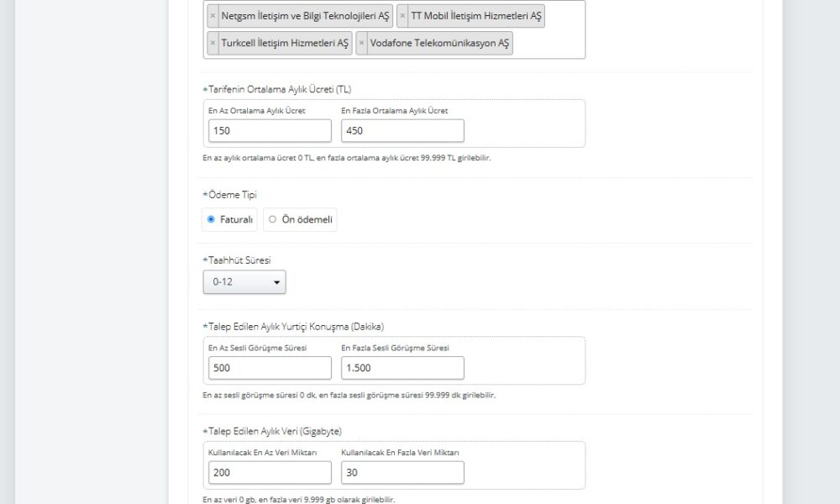Screen dimensions: 840x504
Task: Click the maximum average monthly fee field
Action: coord(402,131)
